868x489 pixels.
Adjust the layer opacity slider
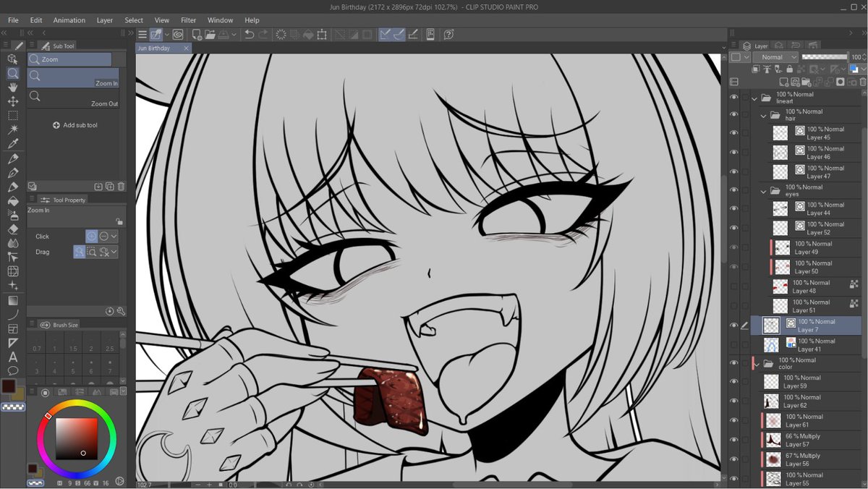click(825, 57)
